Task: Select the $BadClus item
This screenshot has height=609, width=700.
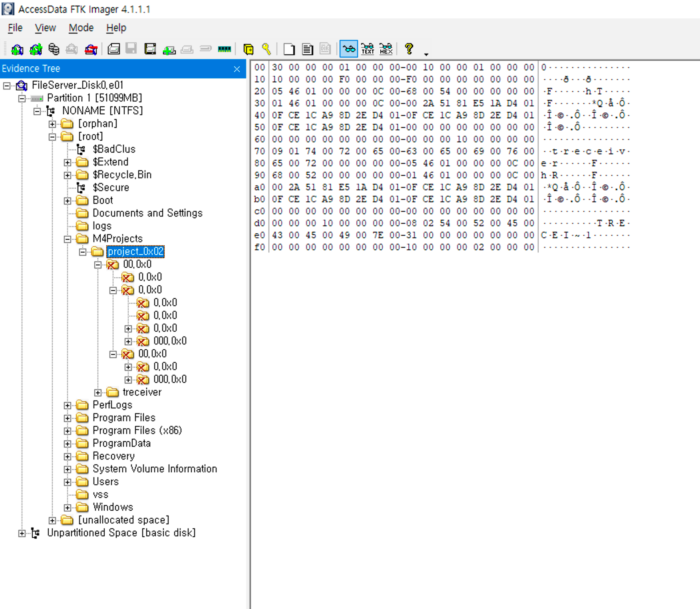Action: coord(114,149)
